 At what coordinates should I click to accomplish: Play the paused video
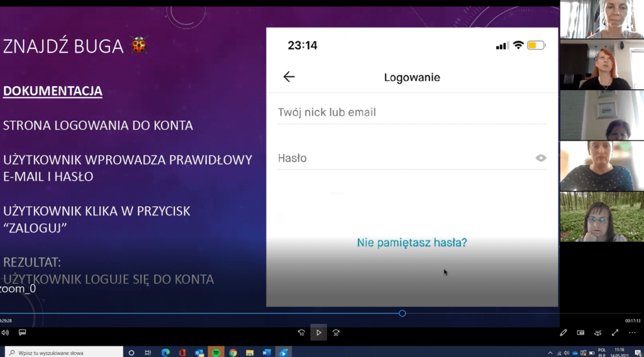[319, 332]
